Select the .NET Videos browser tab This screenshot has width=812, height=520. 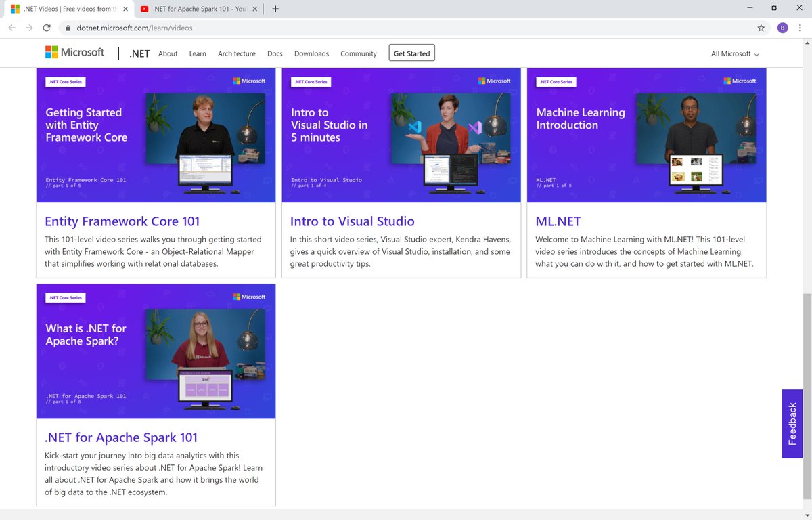click(x=68, y=9)
